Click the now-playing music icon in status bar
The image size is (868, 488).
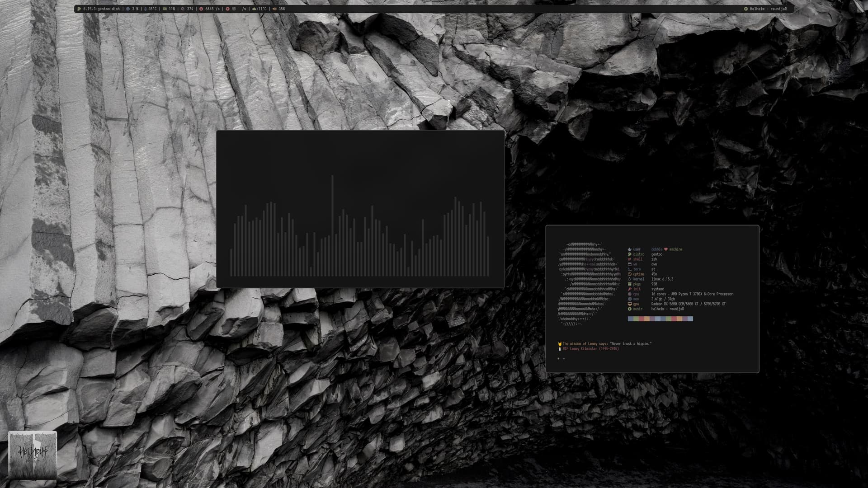pyautogui.click(x=746, y=9)
